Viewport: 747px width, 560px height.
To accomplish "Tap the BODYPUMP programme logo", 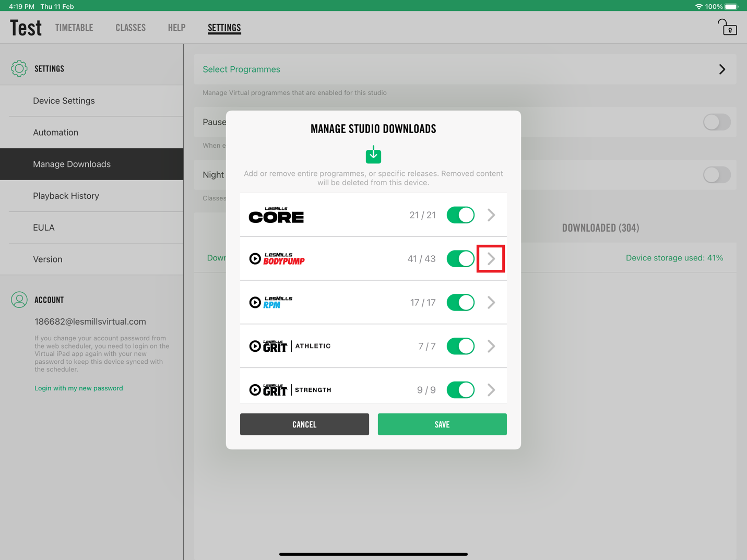I will [x=277, y=259].
